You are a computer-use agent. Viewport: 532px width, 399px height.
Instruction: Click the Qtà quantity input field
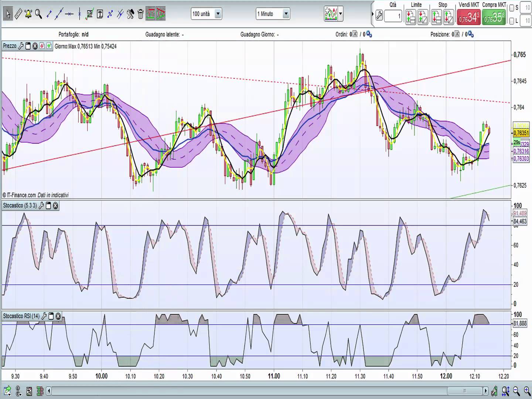393,16
